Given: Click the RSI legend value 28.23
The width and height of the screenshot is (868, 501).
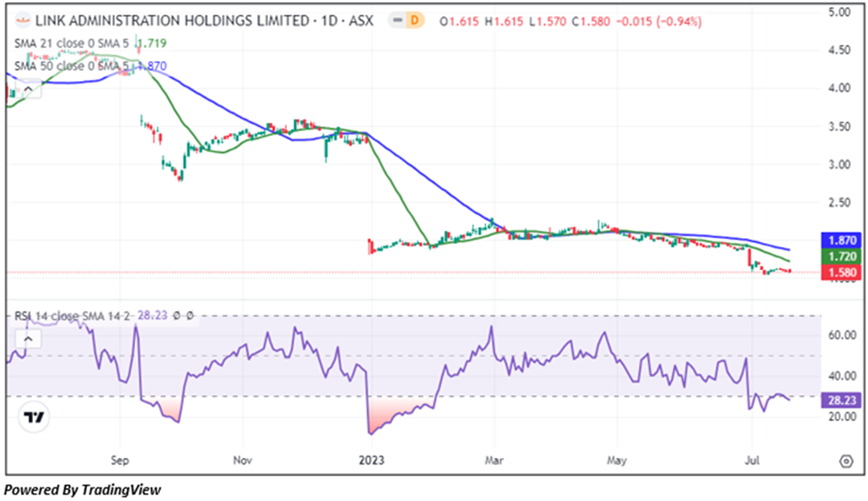Looking at the screenshot, I should coord(152,315).
